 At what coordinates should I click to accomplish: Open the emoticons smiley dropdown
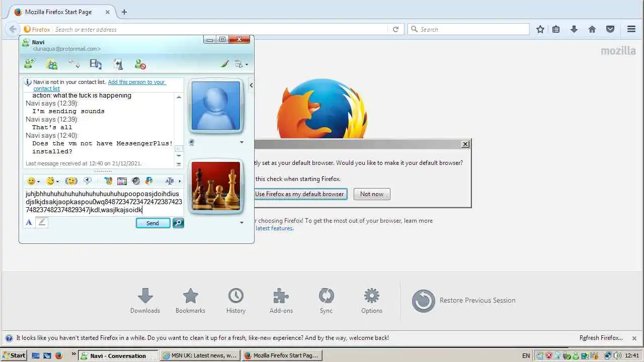[x=33, y=181]
